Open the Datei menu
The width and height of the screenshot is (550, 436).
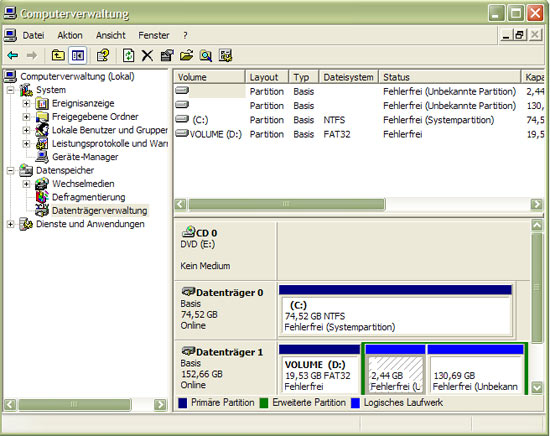[33, 35]
